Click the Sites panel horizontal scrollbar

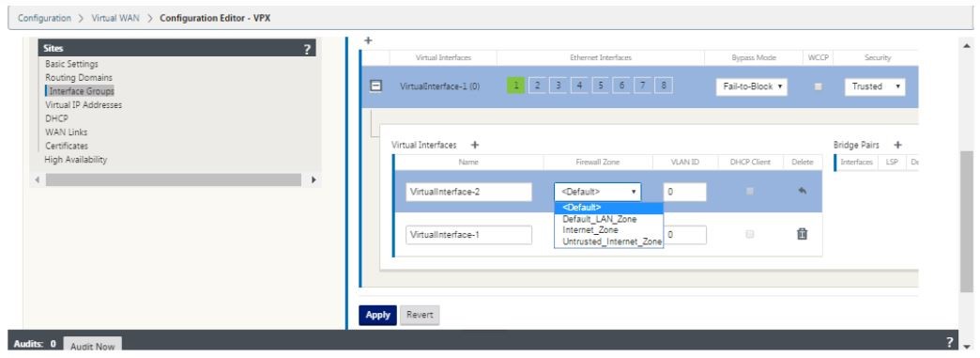pos(173,179)
